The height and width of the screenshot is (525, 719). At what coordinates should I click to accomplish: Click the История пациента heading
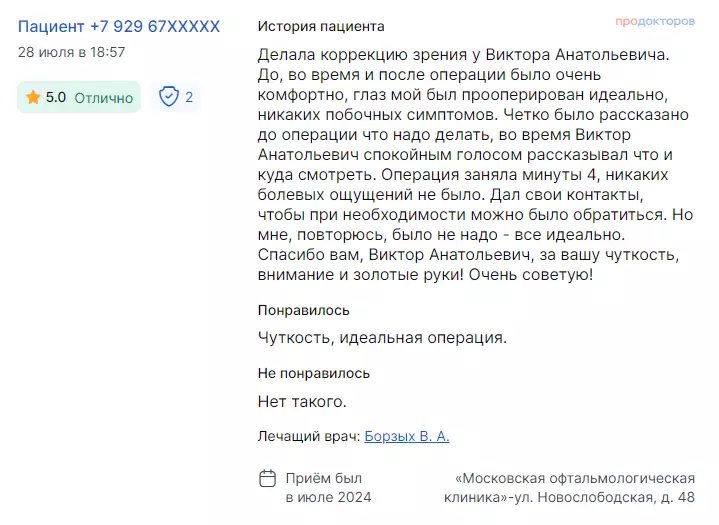[321, 27]
